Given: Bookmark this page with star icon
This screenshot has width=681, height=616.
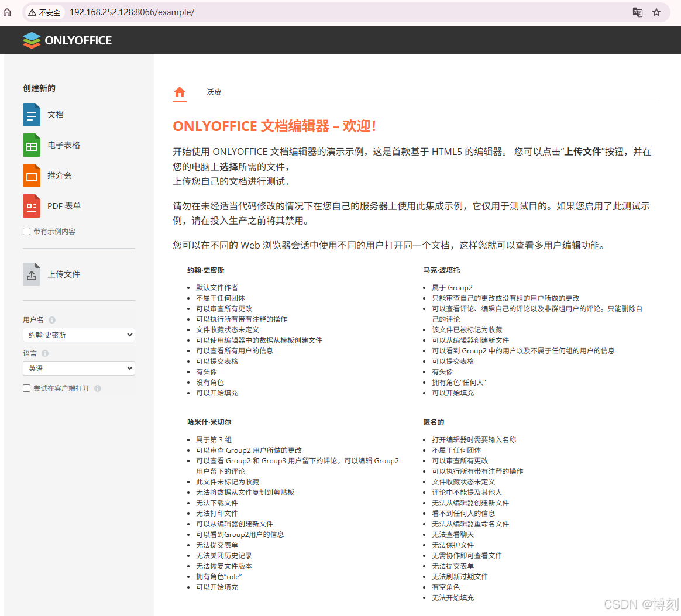Looking at the screenshot, I should point(656,12).
